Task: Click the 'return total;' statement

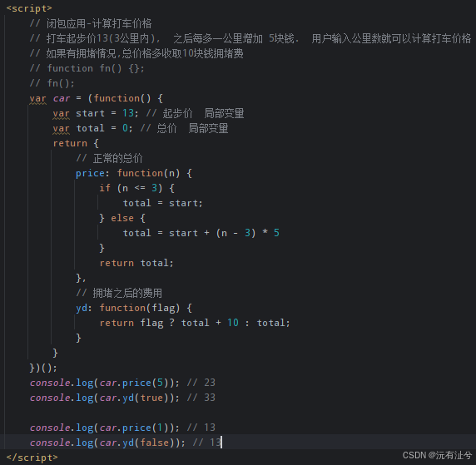Action: point(136,263)
